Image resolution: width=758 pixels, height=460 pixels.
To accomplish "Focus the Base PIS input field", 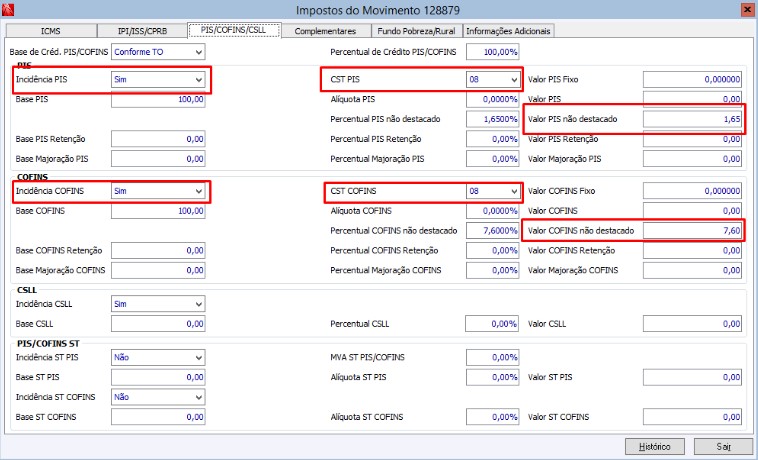I will [x=158, y=99].
